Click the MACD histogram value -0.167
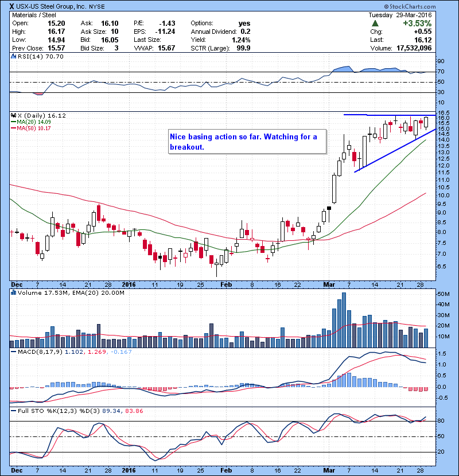 click(x=121, y=352)
